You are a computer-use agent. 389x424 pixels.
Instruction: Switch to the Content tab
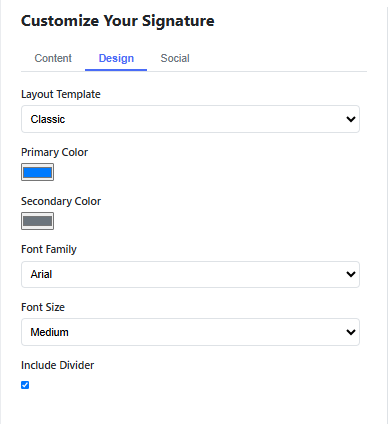[53, 58]
